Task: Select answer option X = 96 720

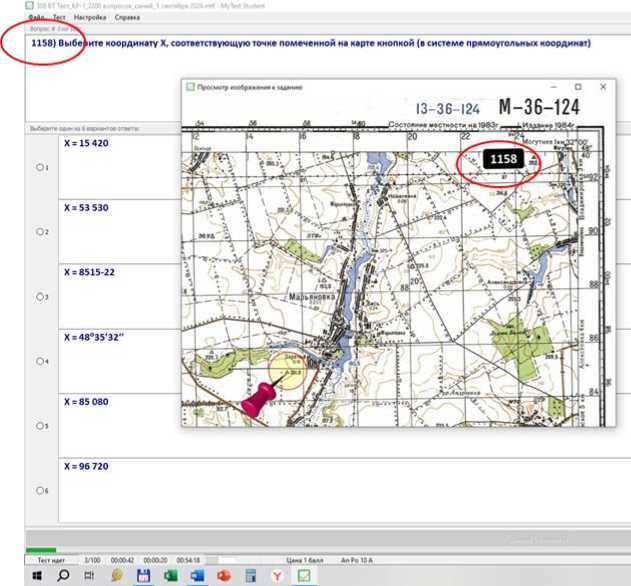Action: pos(40,490)
